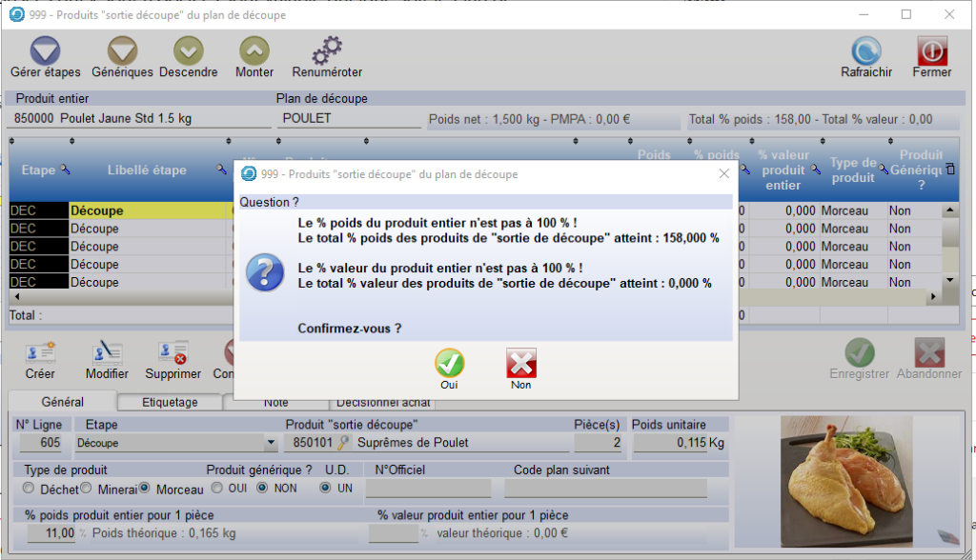The height and width of the screenshot is (560, 976).
Task: Refresh the list with Rafraichir
Action: (865, 51)
